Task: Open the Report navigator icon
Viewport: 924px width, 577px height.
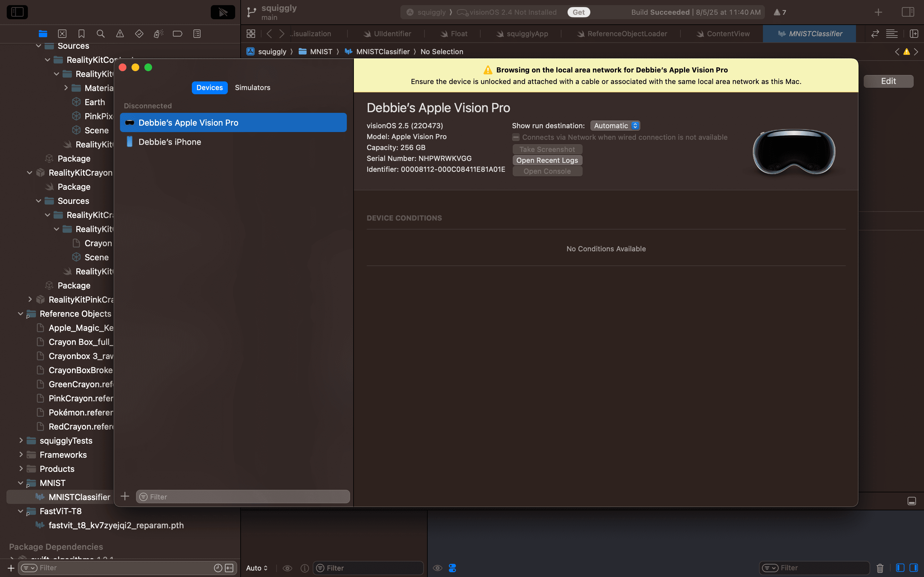Action: [x=197, y=34]
